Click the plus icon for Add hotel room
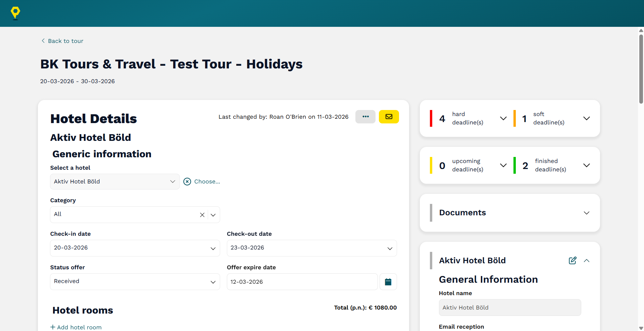644x331 pixels. coord(53,327)
